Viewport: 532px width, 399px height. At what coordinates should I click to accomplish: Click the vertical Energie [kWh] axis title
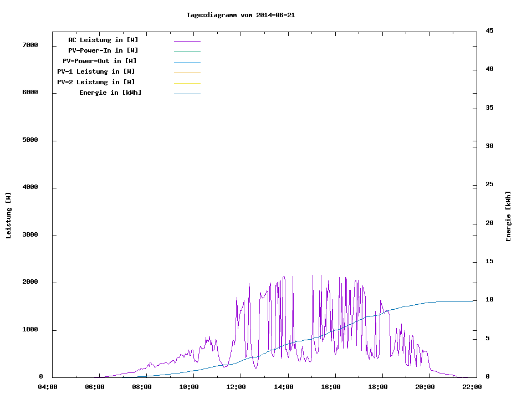[x=508, y=216]
